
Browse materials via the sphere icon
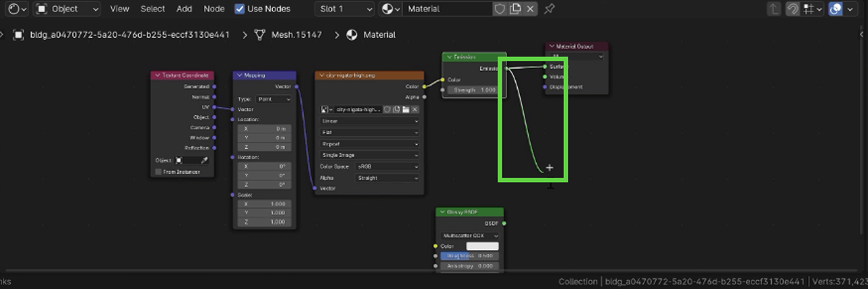[x=390, y=9]
